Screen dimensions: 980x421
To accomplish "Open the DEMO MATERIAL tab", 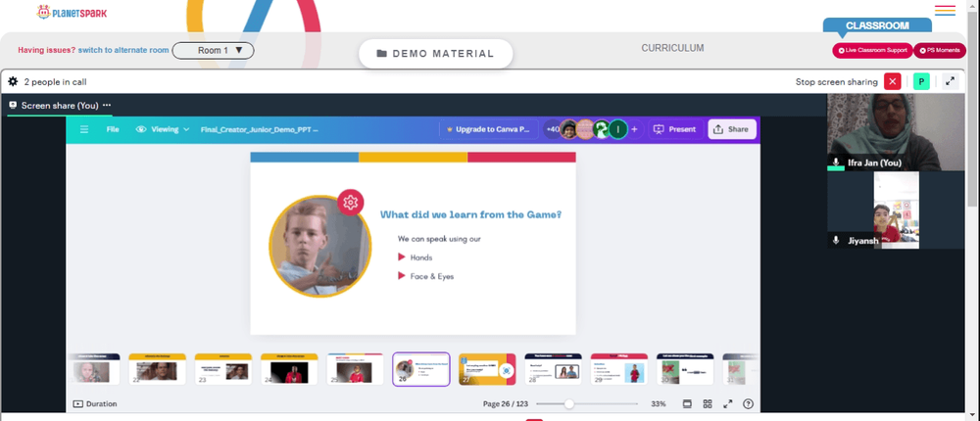I will pyautogui.click(x=436, y=54).
